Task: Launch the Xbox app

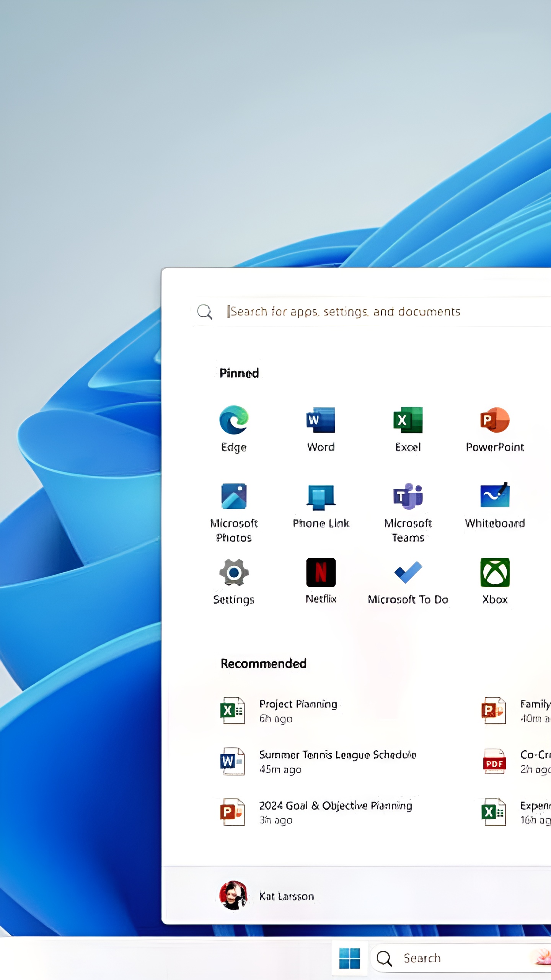Action: click(495, 582)
